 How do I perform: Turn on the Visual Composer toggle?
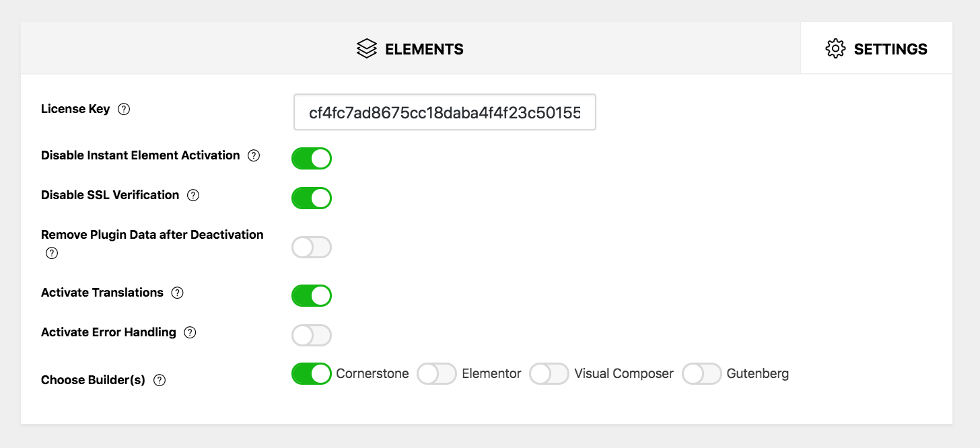549,373
